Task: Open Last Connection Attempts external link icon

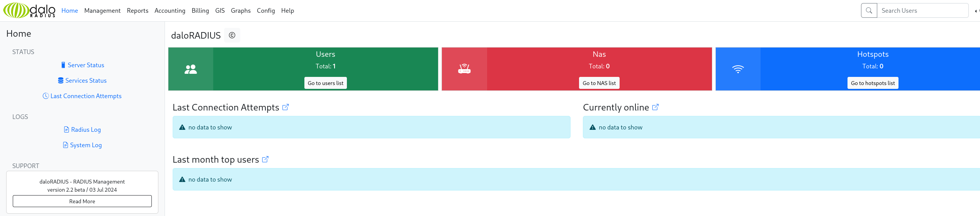Action: point(285,107)
